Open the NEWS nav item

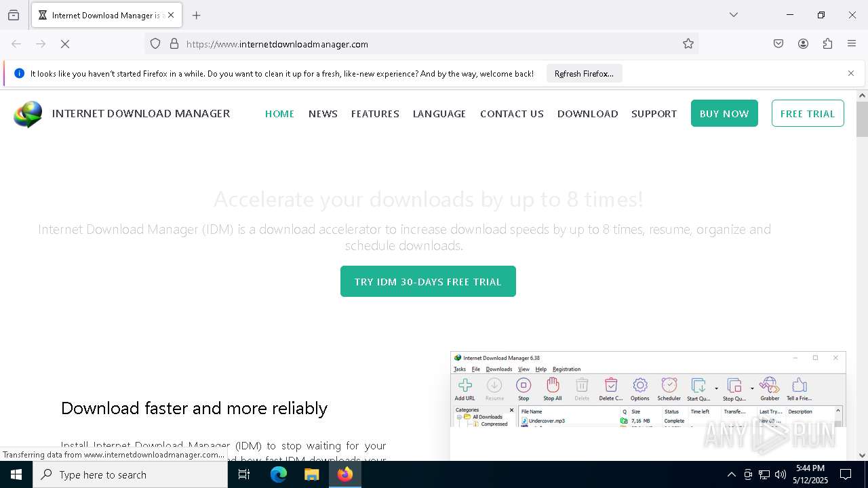pos(323,114)
